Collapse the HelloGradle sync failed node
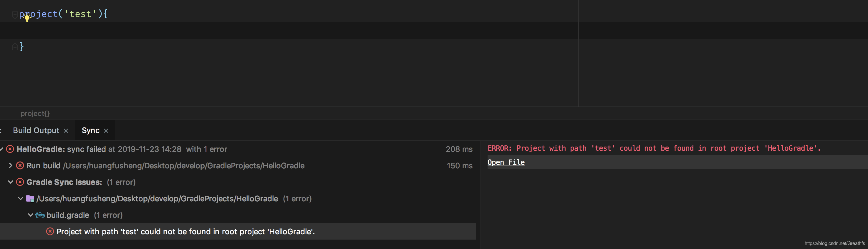The width and height of the screenshot is (868, 249). [2, 149]
